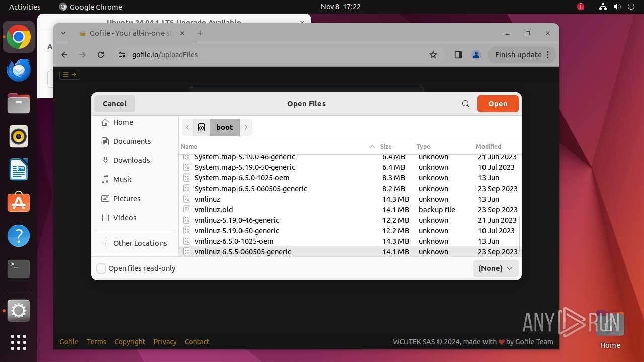View site information icon in address bar

pyautogui.click(x=122, y=55)
